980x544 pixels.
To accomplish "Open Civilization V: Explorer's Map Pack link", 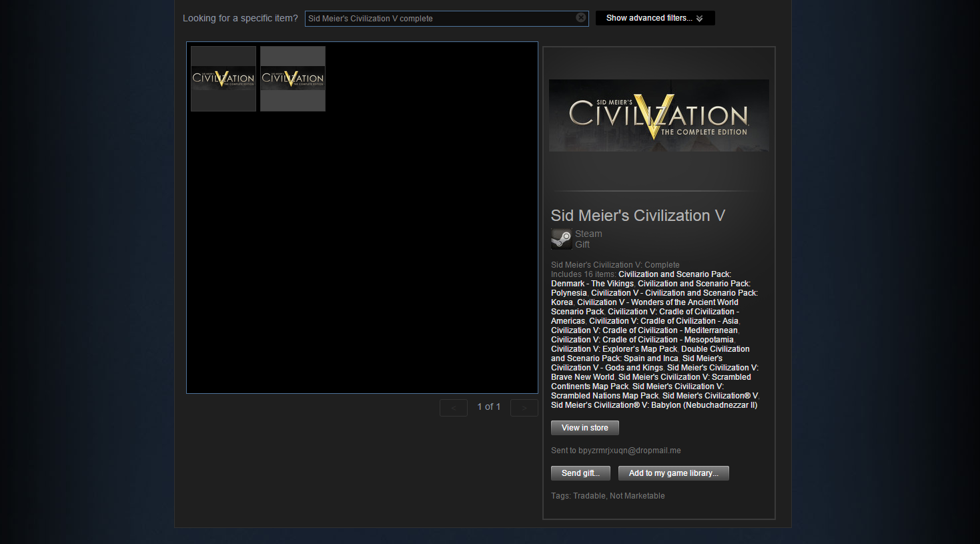I will pos(614,349).
